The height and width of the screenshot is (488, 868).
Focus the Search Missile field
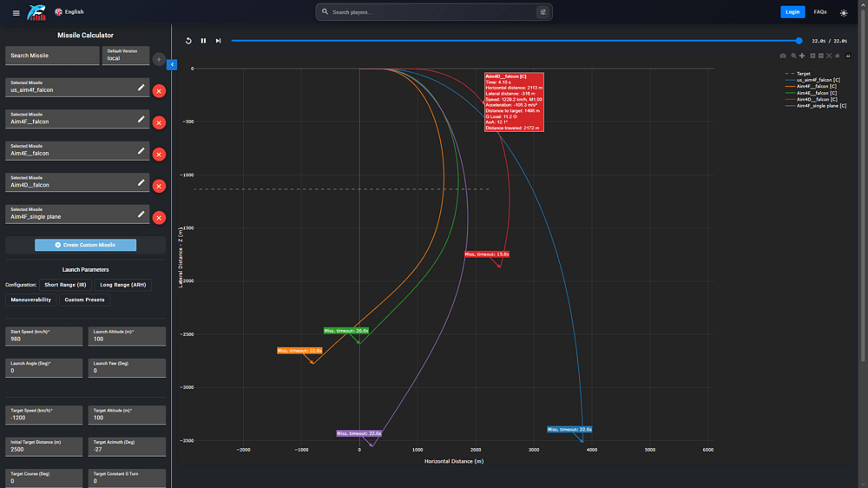point(52,56)
